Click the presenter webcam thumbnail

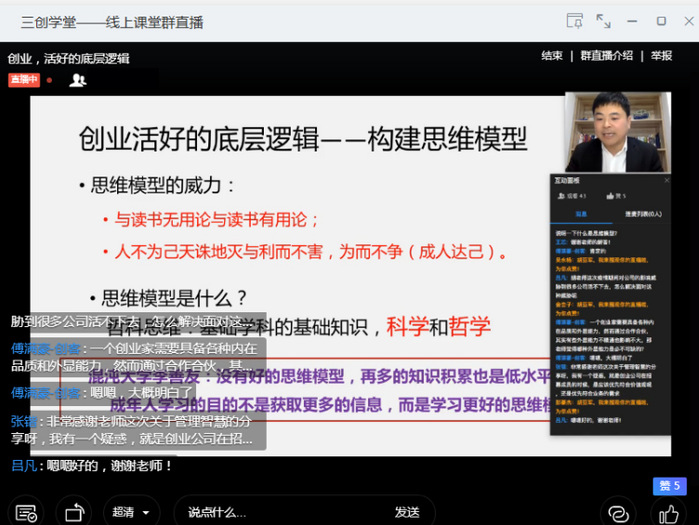pyautogui.click(x=612, y=132)
